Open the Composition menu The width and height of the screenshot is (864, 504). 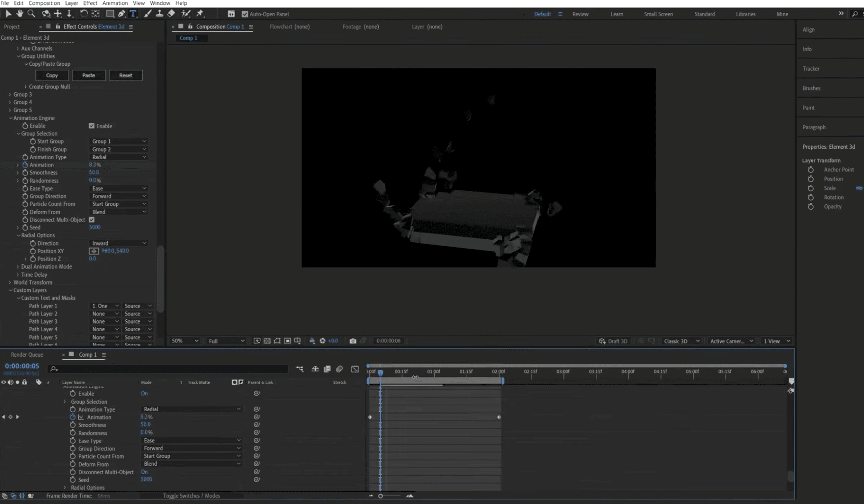point(44,3)
